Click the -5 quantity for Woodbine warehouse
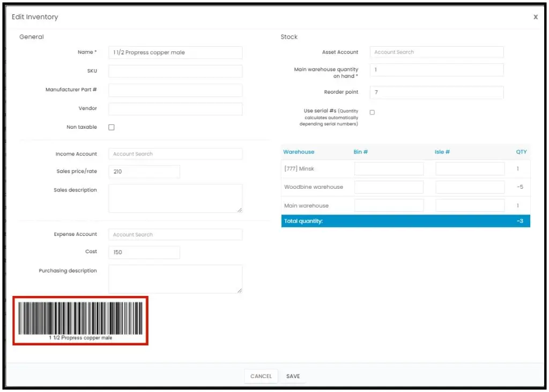The height and width of the screenshot is (392, 549). [520, 187]
